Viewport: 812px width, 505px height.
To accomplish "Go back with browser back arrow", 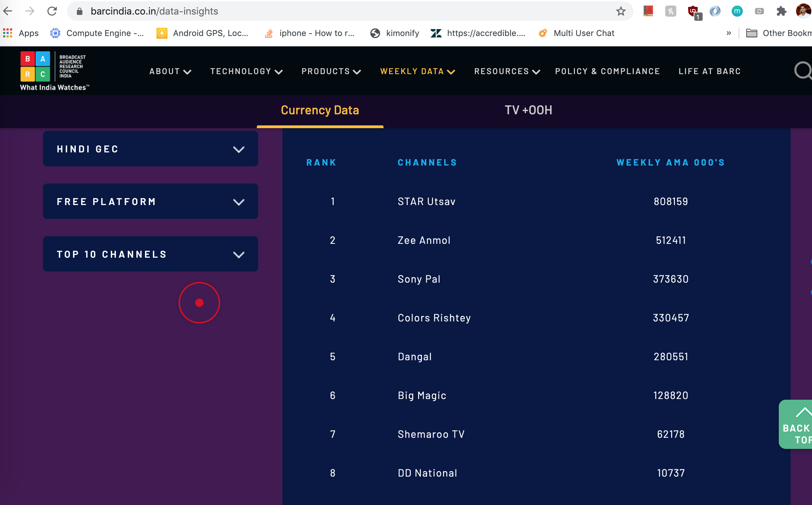I will [x=8, y=11].
